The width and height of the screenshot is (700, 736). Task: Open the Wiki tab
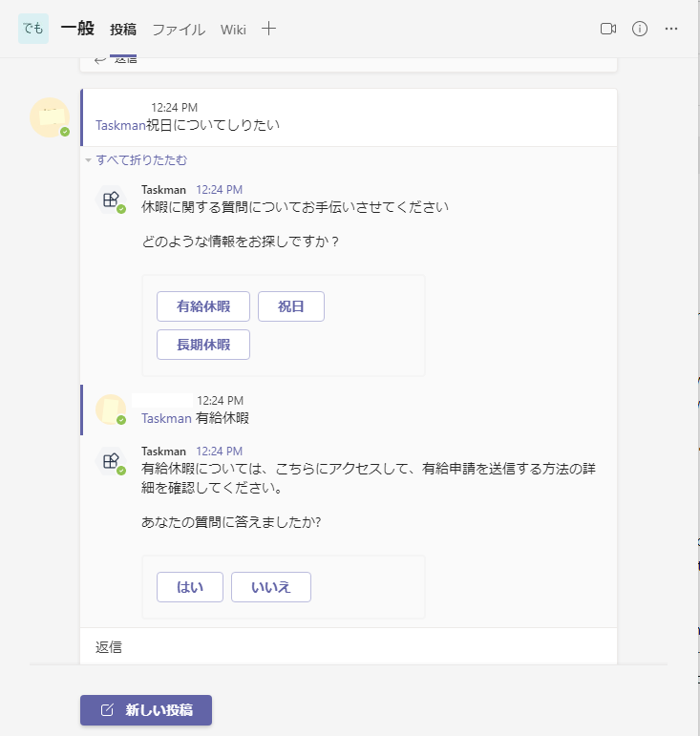(233, 30)
